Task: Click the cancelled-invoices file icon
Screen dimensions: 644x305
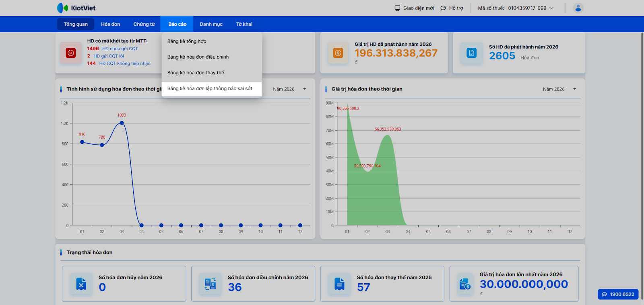Action: [81, 284]
